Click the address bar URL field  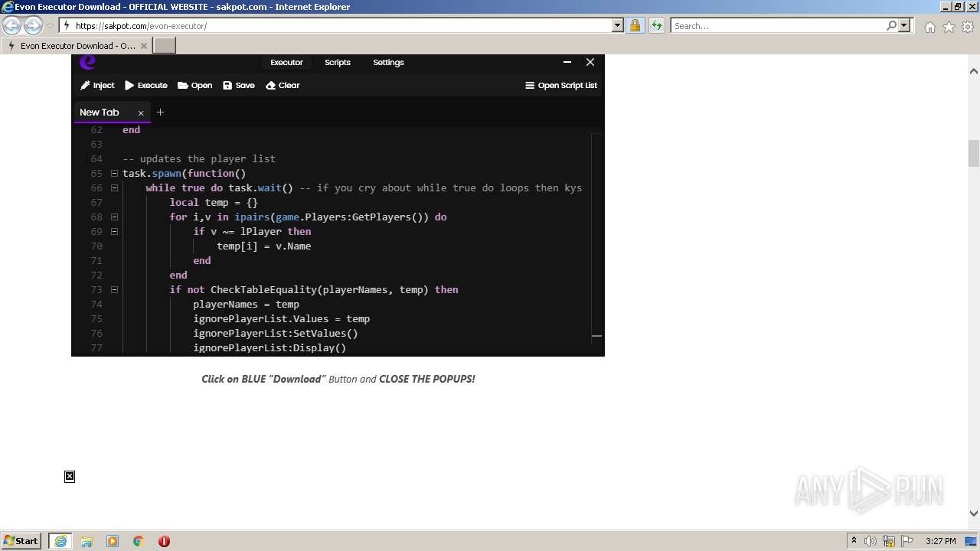point(337,25)
